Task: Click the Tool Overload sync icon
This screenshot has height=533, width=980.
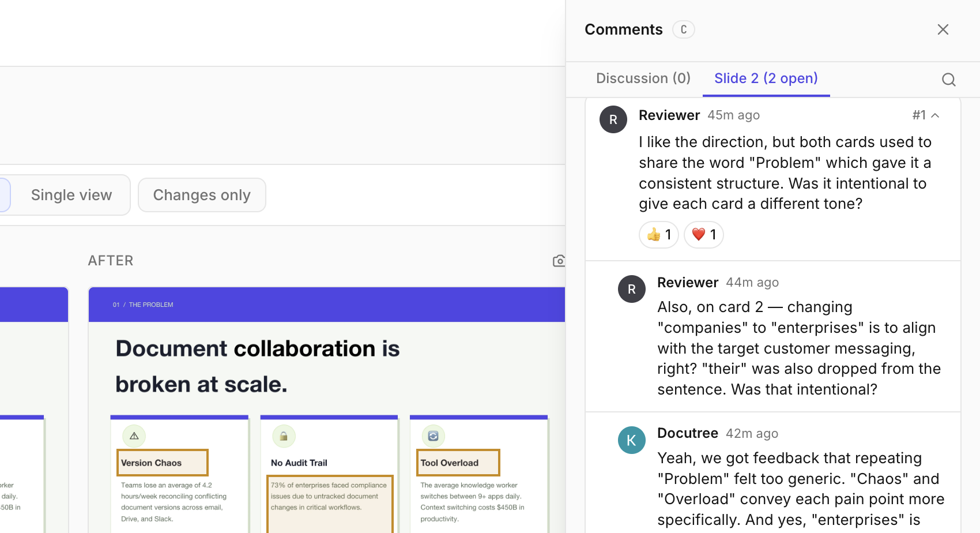Action: click(434, 436)
